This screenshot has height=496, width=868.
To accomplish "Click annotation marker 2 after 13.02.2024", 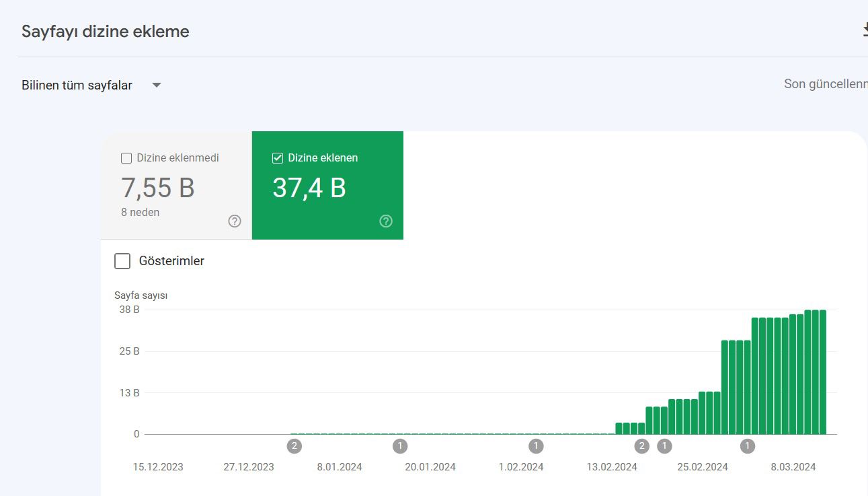I will click(642, 446).
